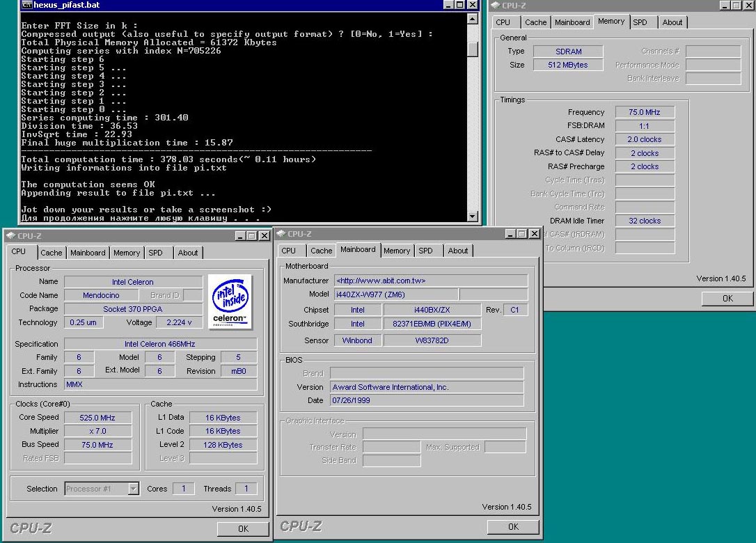Minimize the CPU-Z CPU window
The width and height of the screenshot is (756, 543).
tap(241, 236)
